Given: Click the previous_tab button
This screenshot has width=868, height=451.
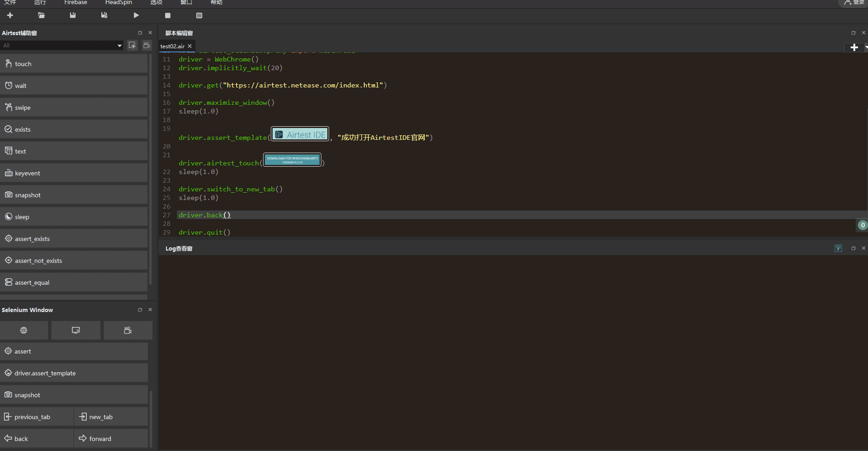Looking at the screenshot, I should pyautogui.click(x=36, y=417).
